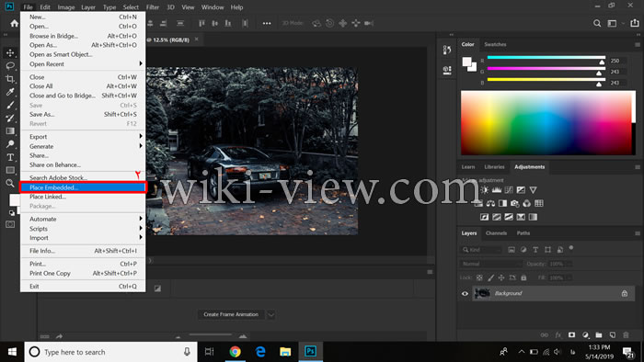Viewport: 644px width, 362px height.
Task: Toggle lock transparent pixels
Action: click(479, 277)
